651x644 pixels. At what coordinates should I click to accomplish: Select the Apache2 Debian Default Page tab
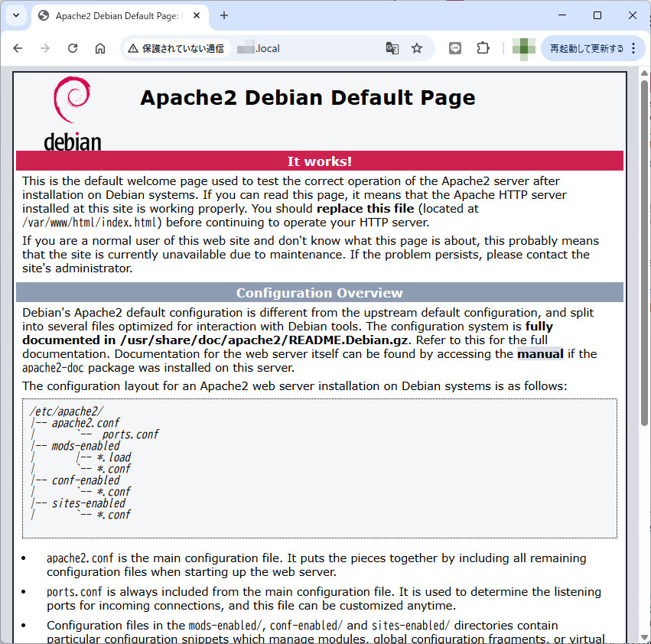(119, 16)
